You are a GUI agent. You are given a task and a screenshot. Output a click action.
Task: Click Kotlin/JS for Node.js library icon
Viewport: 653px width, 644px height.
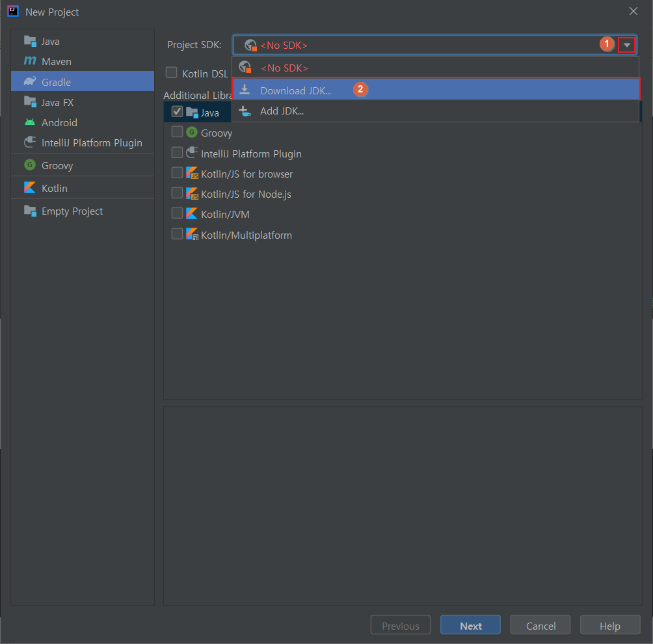click(x=192, y=194)
